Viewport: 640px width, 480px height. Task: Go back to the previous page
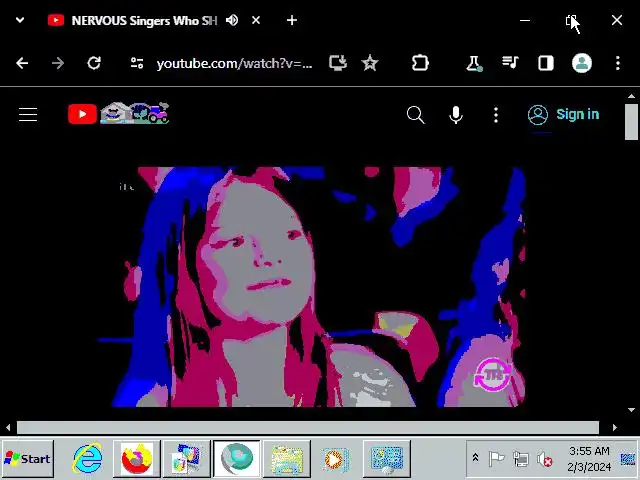22,63
